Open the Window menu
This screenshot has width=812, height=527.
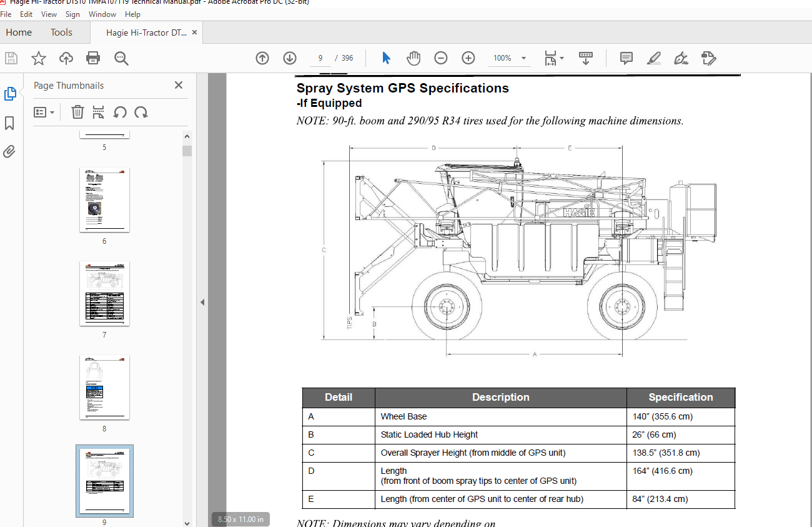pos(102,14)
